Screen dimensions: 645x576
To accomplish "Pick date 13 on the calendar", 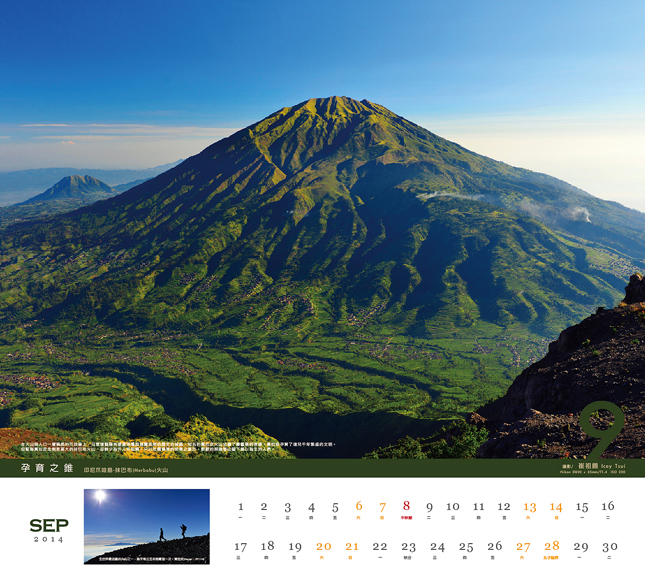I will [530, 507].
